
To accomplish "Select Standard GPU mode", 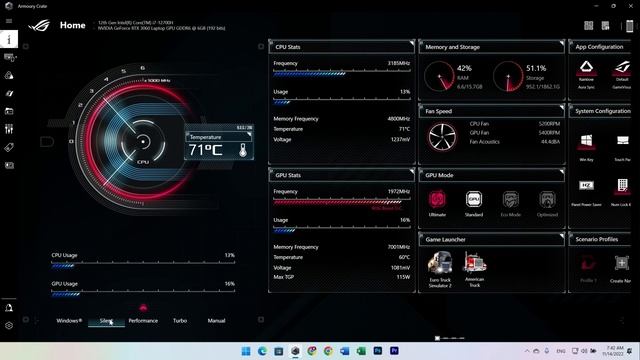I will [x=474, y=203].
